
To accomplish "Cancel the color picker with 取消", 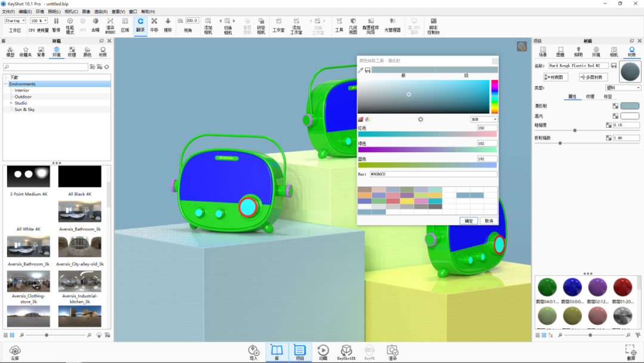I will coord(489,221).
